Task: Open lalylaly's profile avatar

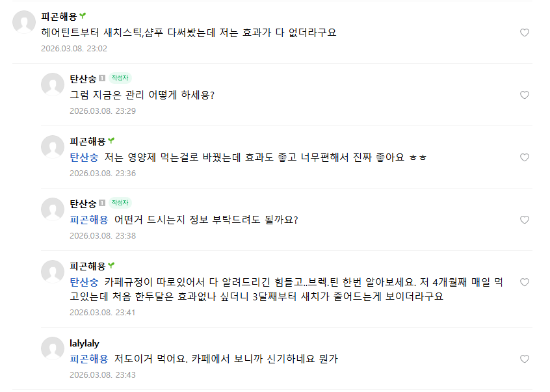Action: [53, 349]
